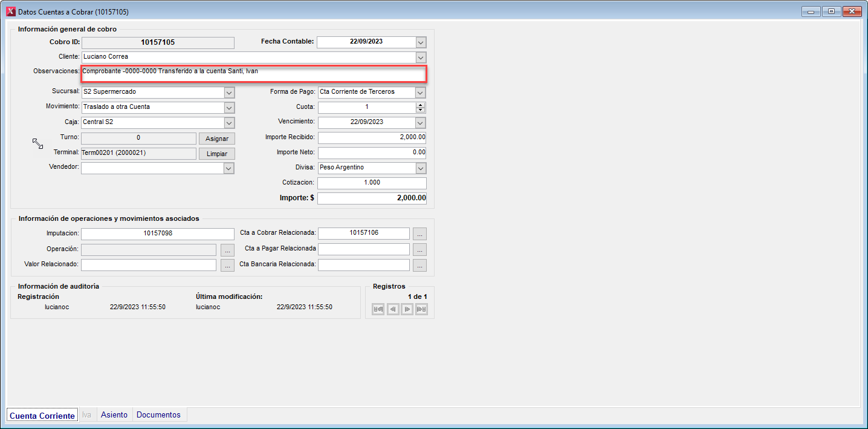
Task: Click inside the Observaciones text field
Action: tap(254, 74)
